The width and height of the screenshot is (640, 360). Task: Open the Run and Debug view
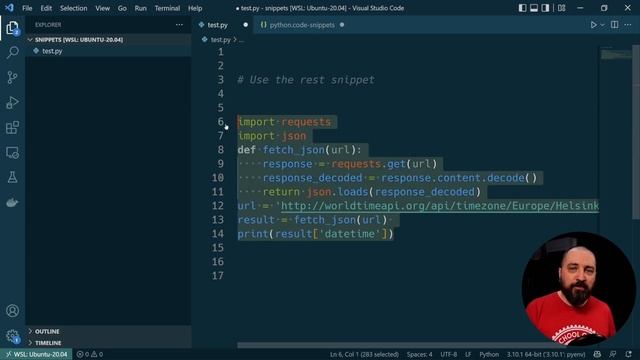pos(12,102)
